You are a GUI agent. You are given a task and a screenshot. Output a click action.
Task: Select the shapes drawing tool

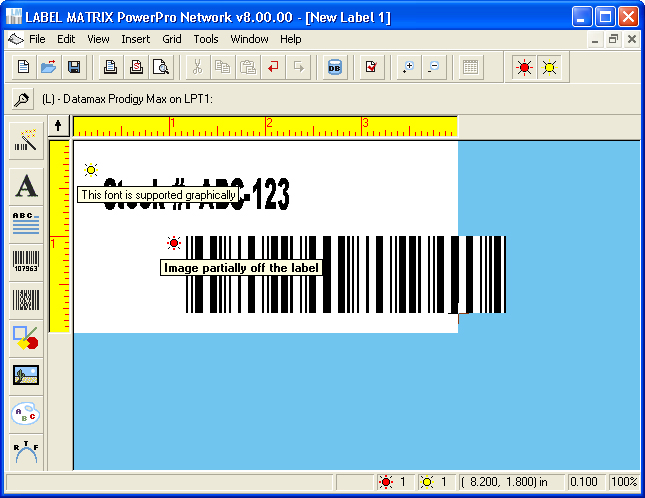(x=26, y=338)
